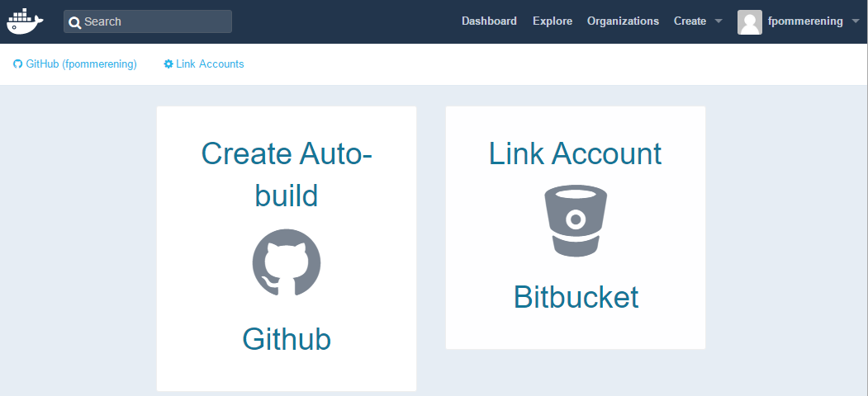Click the magnifying glass search icon
868x396 pixels.
coord(74,22)
